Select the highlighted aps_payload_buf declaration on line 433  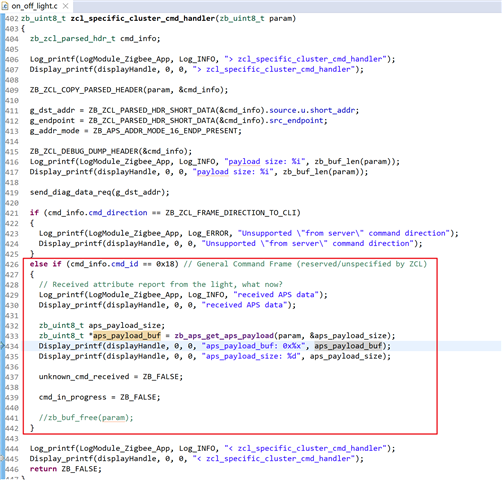tap(127, 336)
